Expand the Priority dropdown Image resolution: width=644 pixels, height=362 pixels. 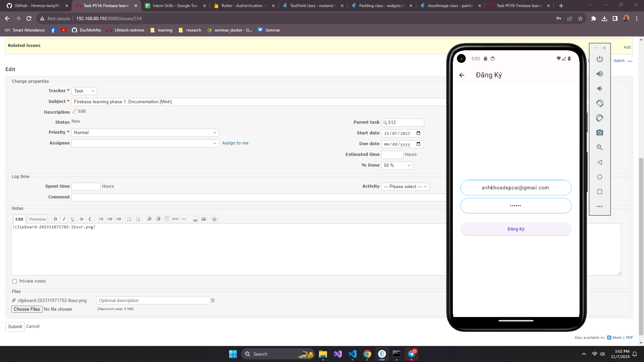tap(145, 133)
